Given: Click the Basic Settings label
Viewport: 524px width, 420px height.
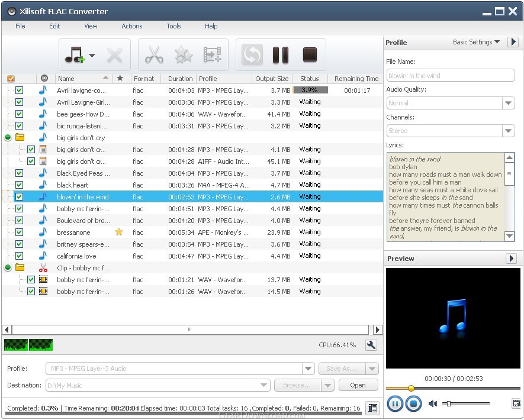Looking at the screenshot, I should click(472, 42).
